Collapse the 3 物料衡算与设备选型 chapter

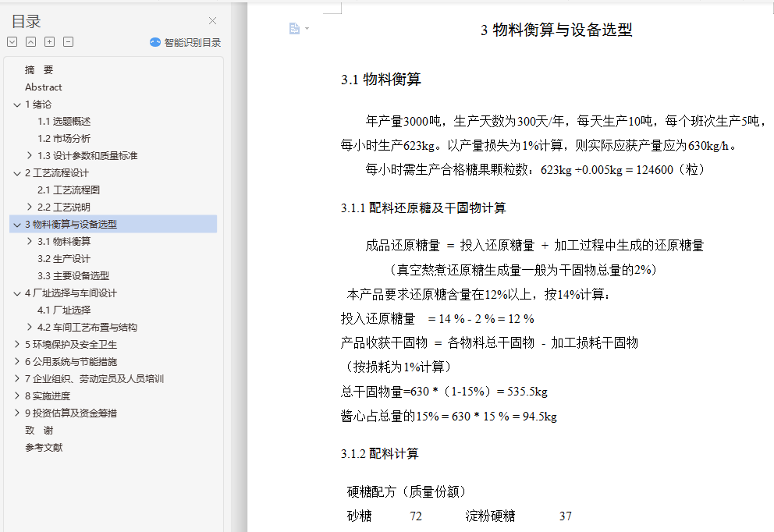pos(17,225)
